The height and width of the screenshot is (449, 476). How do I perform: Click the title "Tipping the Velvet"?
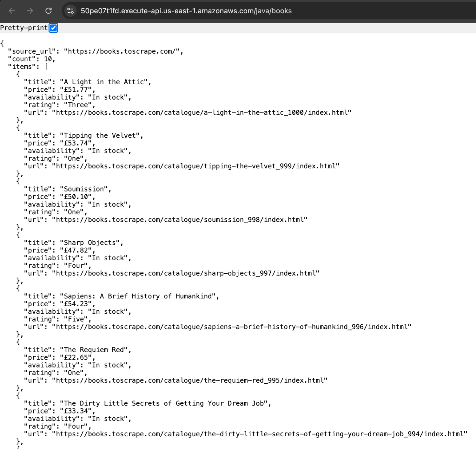tap(100, 136)
